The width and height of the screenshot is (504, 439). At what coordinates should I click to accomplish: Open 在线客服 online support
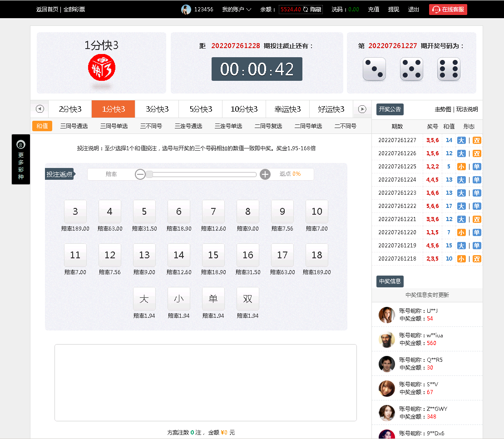click(x=448, y=10)
